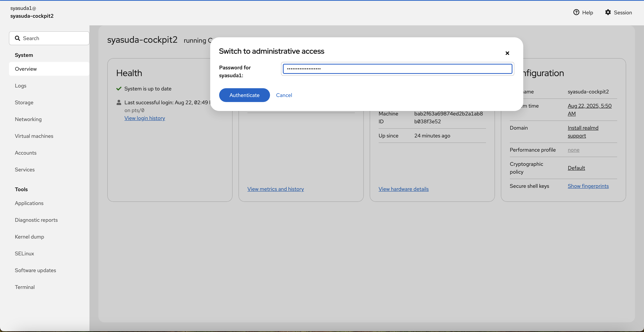Click View login history link
Viewport: 644px width, 332px height.
(x=144, y=118)
